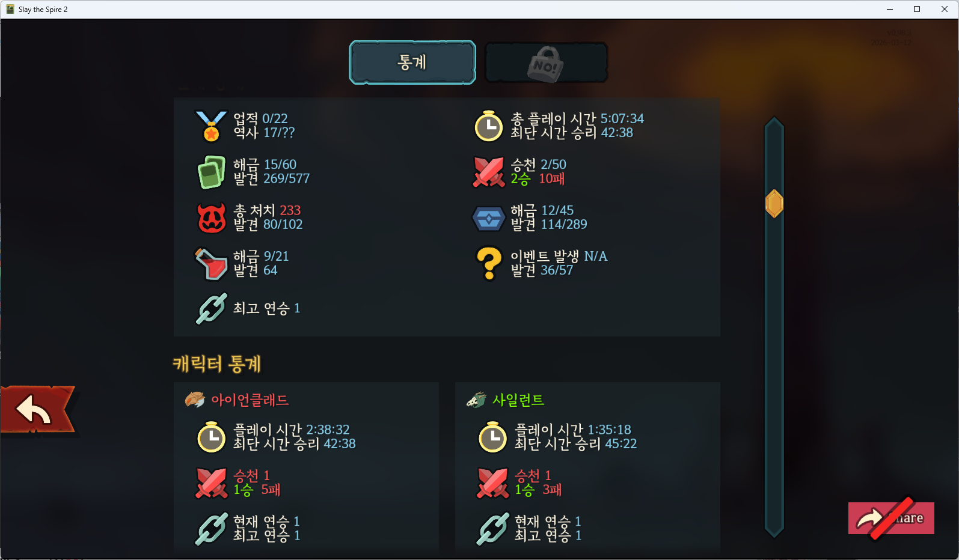The width and height of the screenshot is (959, 560).
Task: Click the blue relic unlock icon
Action: click(488, 218)
